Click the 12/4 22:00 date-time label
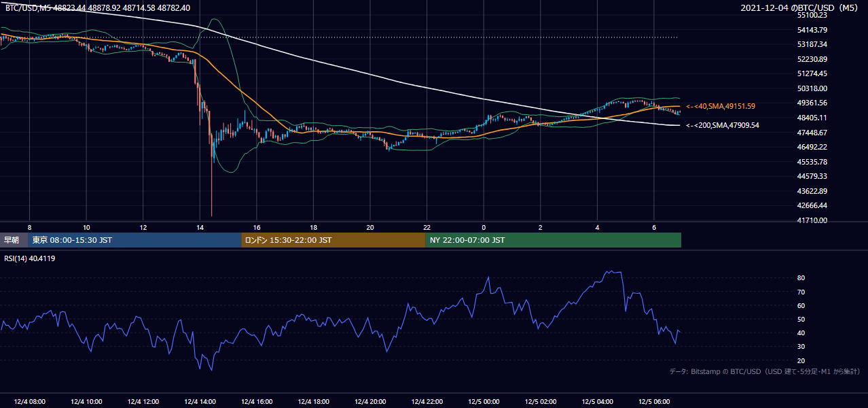This screenshot has height=408, width=868. click(427, 402)
